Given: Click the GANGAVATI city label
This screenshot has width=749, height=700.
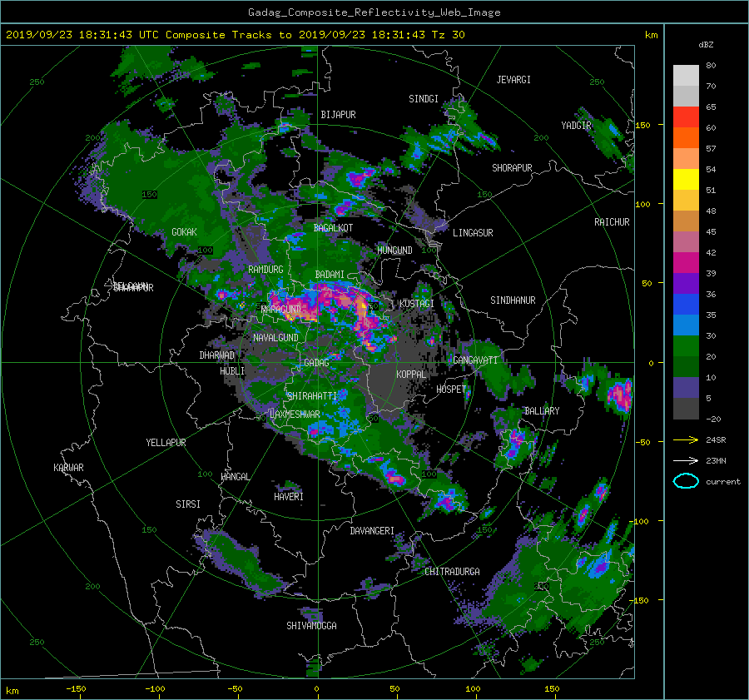Looking at the screenshot, I should click(475, 360).
